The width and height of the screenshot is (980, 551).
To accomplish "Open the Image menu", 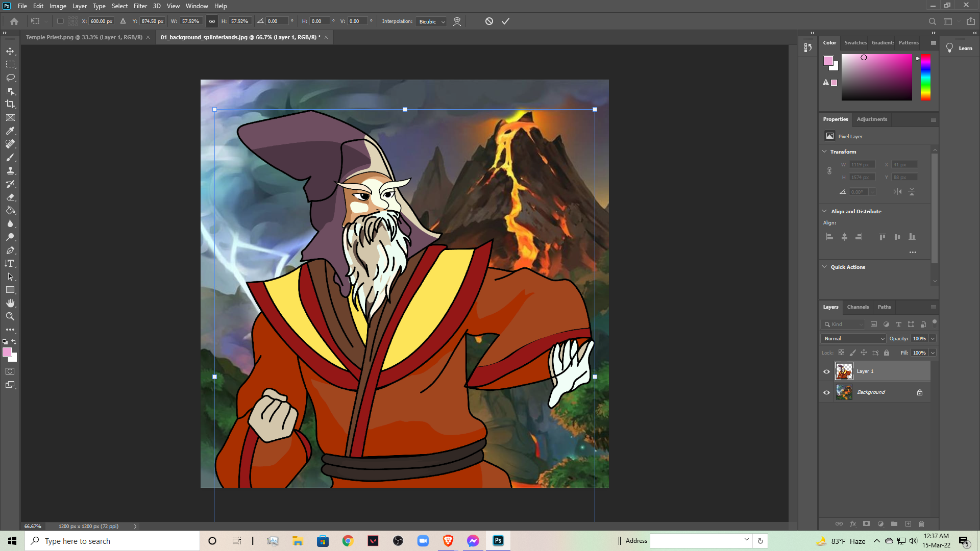I will pyautogui.click(x=58, y=6).
